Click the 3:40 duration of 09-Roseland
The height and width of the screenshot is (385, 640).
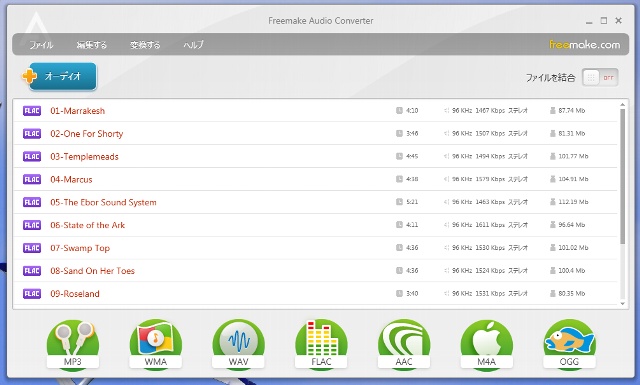click(x=412, y=293)
